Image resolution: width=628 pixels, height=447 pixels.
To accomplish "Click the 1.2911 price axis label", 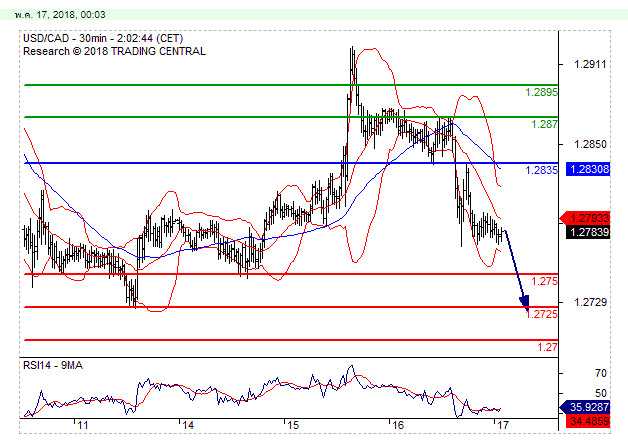I will [x=590, y=64].
